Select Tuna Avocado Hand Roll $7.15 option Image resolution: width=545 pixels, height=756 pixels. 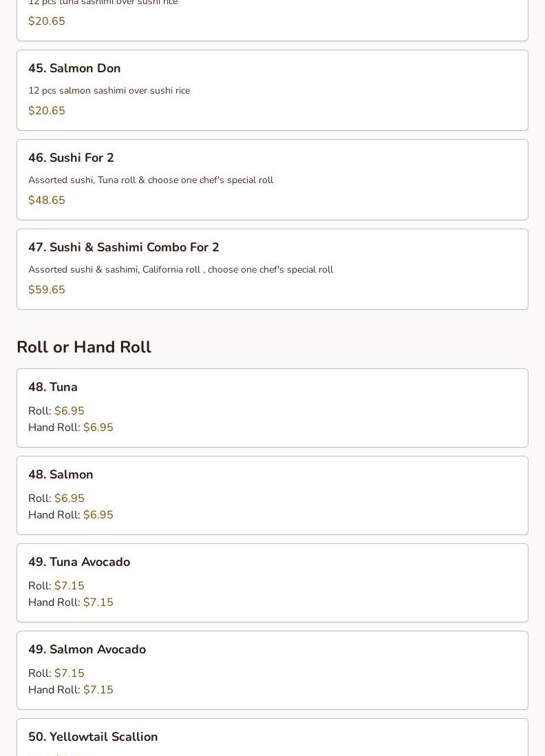pos(98,602)
